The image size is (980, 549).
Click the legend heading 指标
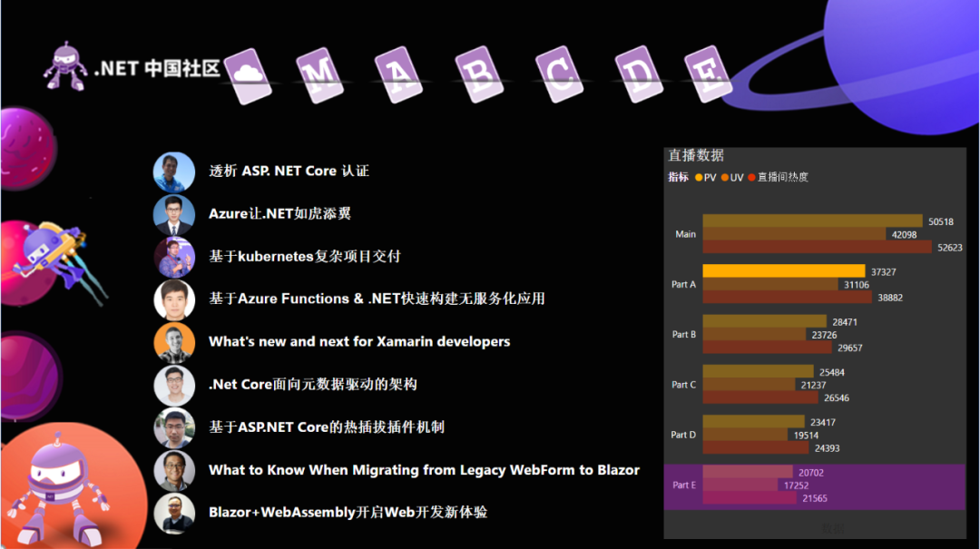(678, 178)
